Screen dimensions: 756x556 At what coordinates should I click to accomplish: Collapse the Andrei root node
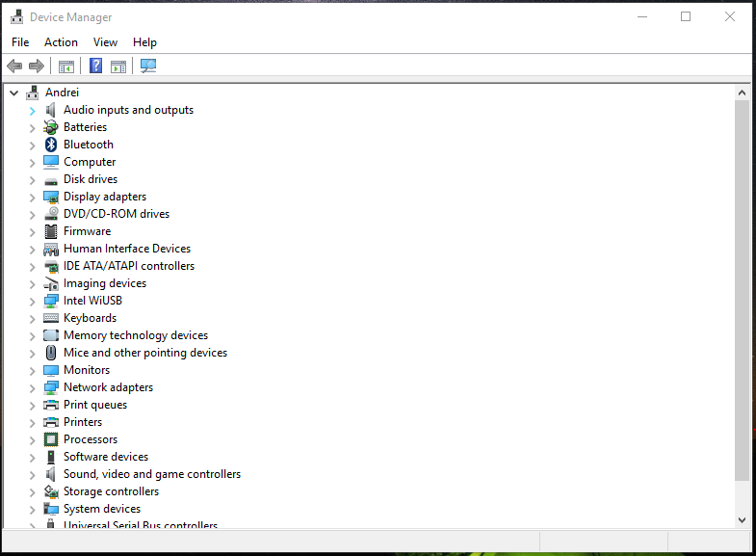click(14, 93)
